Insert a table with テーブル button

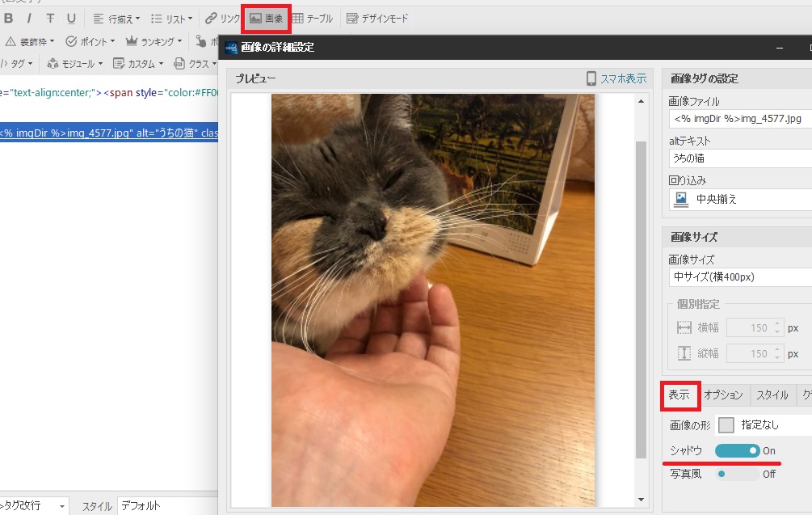(x=312, y=19)
